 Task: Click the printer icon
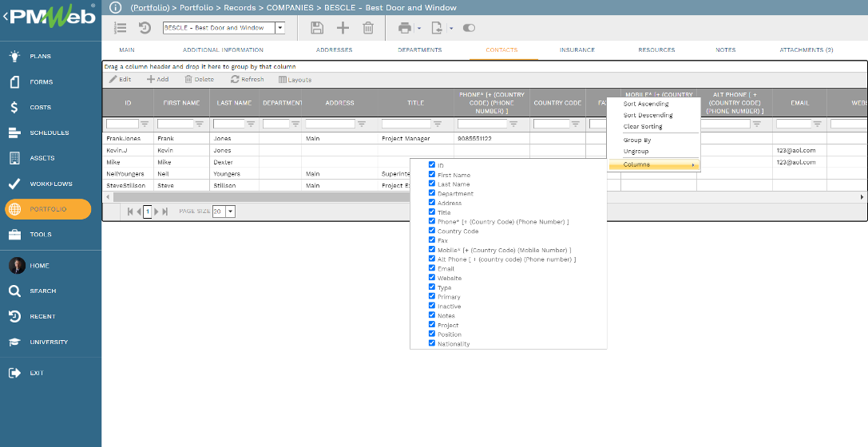coord(405,28)
